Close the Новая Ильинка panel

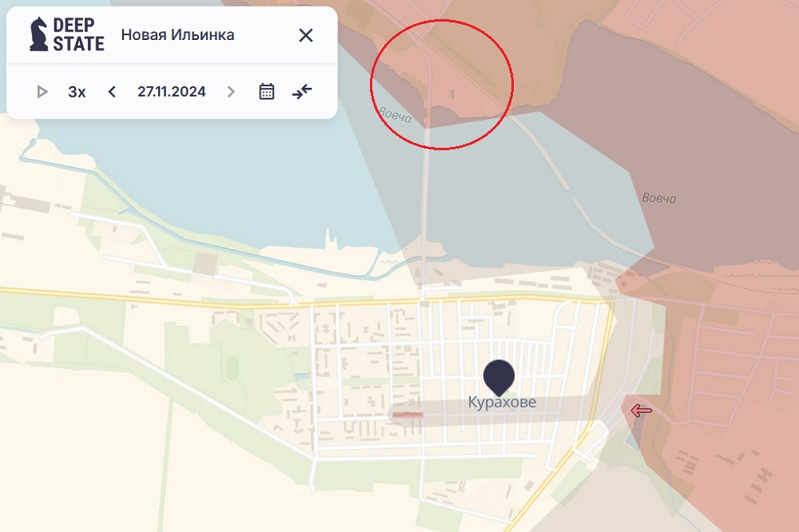pos(305,35)
